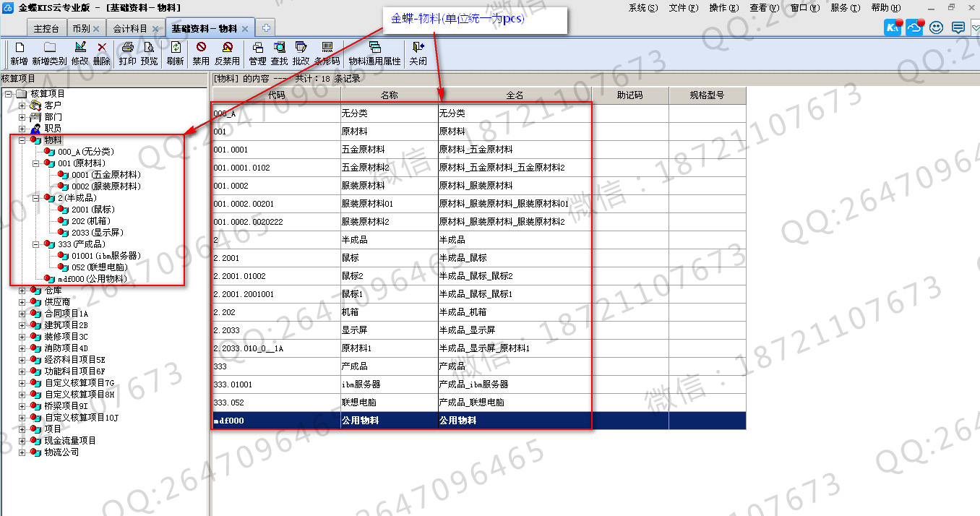Collapse the 物料 tree node
980x516 pixels.
click(22, 140)
